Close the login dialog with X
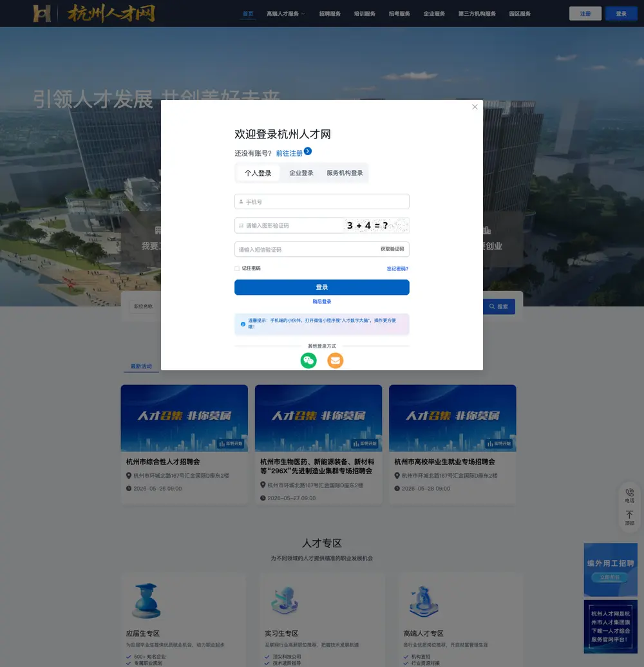The width and height of the screenshot is (644, 667). pos(475,107)
